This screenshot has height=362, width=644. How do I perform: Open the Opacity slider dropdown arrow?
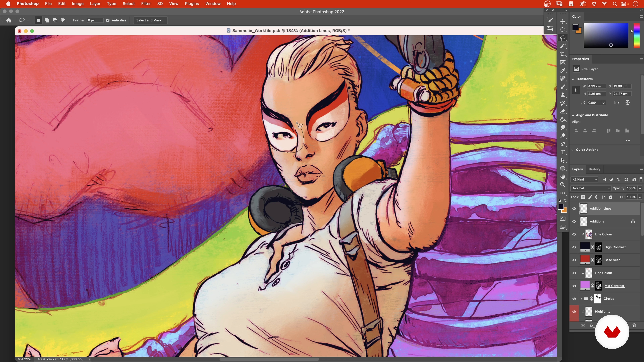coord(640,188)
